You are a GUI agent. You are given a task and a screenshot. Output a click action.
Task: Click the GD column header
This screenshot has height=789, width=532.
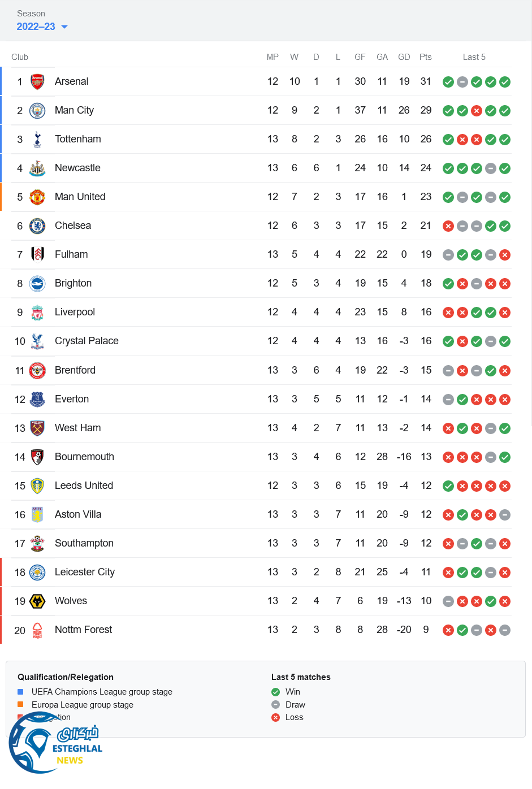(404, 57)
